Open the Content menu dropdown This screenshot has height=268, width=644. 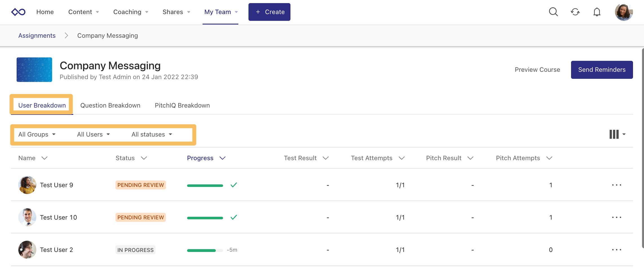83,12
